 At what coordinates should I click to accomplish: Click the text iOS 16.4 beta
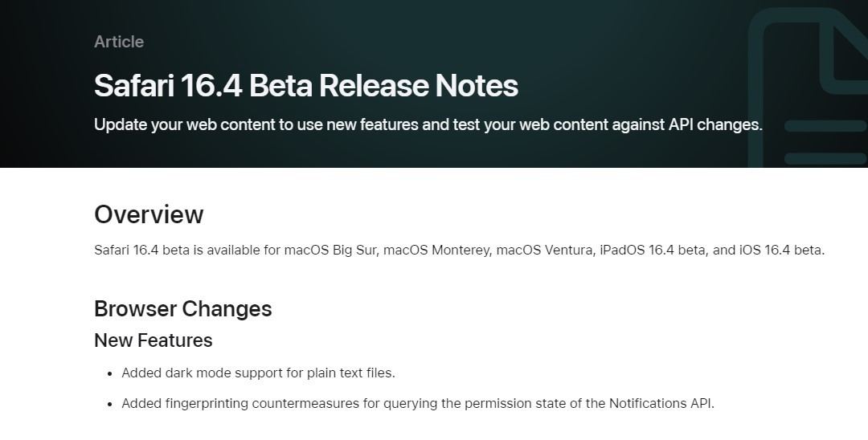pos(781,250)
